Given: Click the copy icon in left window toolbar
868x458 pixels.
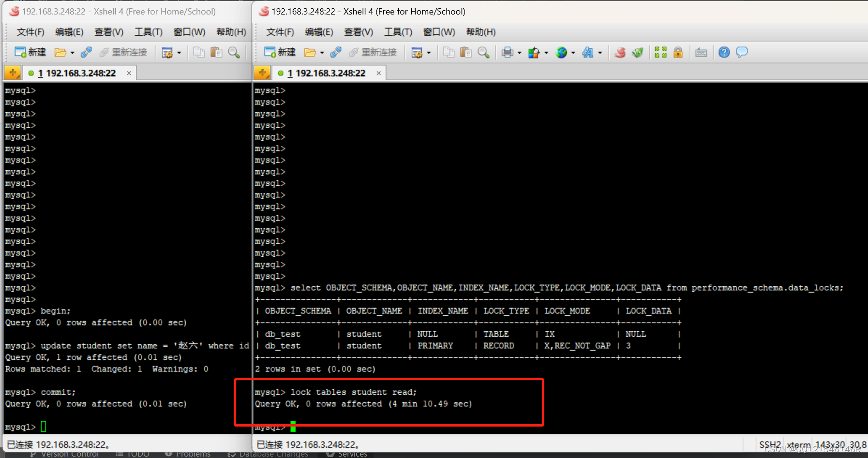Looking at the screenshot, I should tap(199, 52).
